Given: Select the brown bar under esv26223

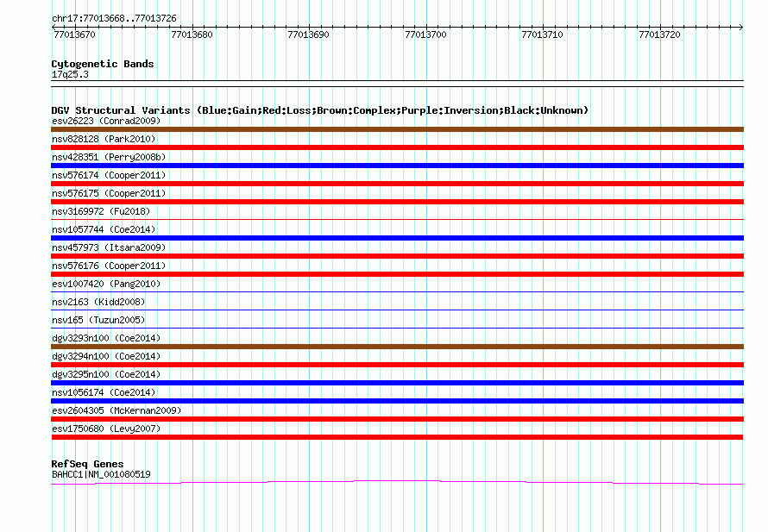Looking at the screenshot, I should (397, 129).
